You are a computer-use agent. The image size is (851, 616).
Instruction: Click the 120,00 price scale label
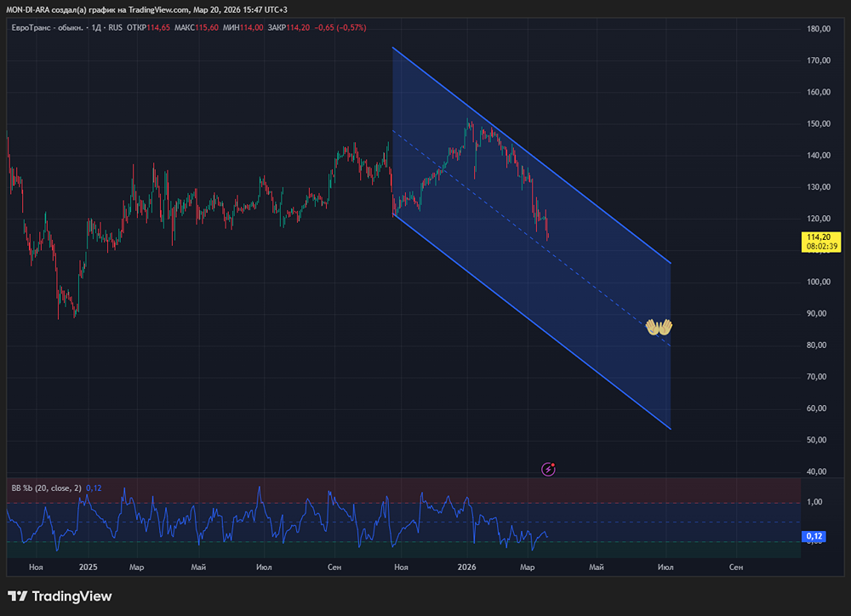coord(819,219)
